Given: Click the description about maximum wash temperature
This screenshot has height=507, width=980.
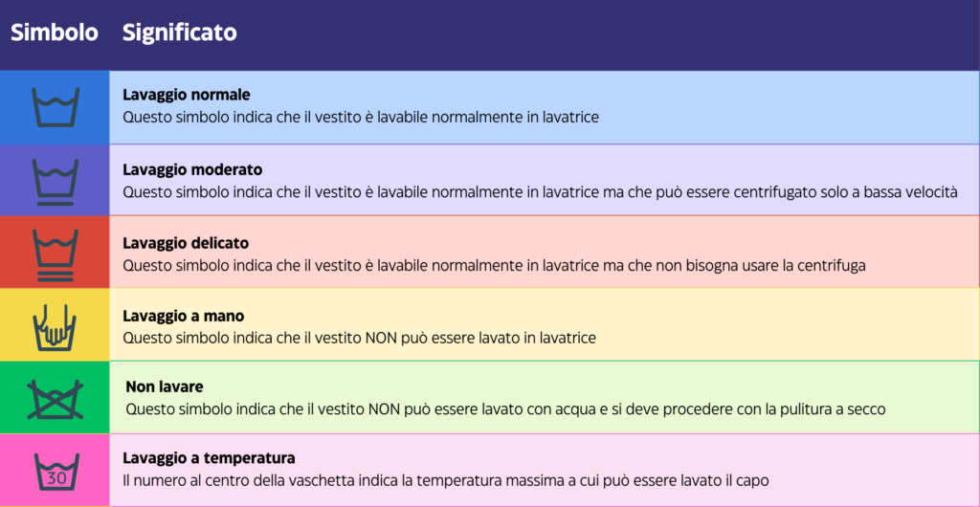Looking at the screenshot, I should (446, 480).
